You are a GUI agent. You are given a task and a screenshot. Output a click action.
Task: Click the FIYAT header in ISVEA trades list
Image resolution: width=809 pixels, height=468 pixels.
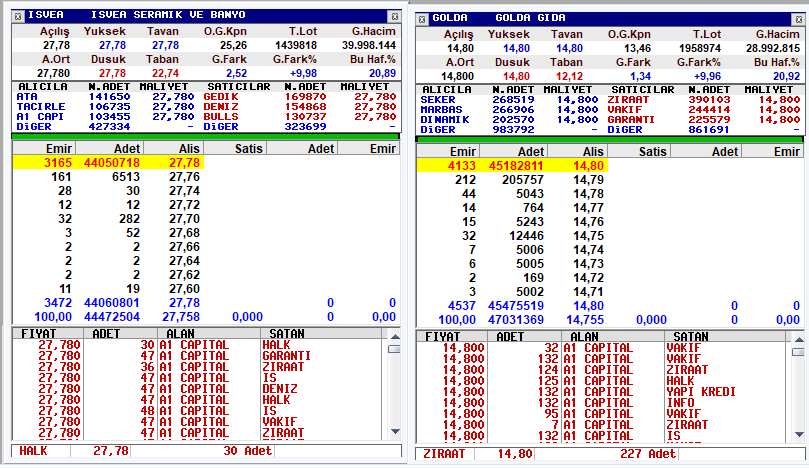47,333
